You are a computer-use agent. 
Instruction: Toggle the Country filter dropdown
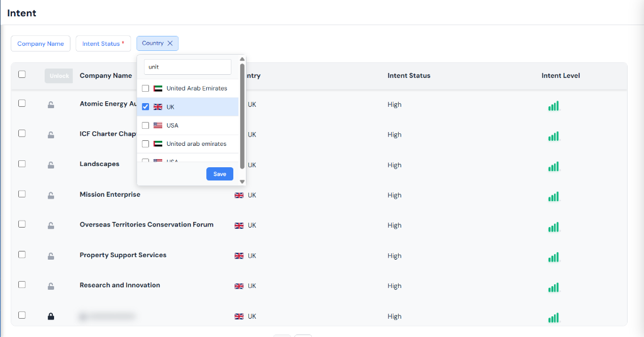click(x=157, y=43)
